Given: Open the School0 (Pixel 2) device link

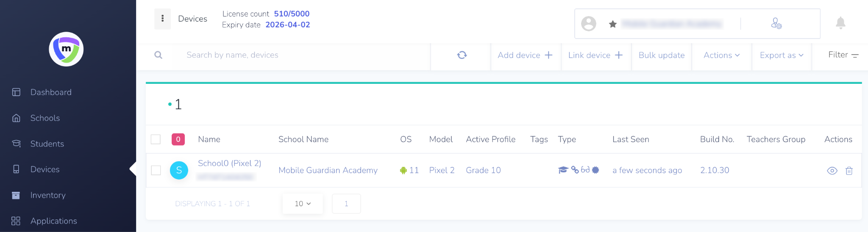Looking at the screenshot, I should point(229,163).
